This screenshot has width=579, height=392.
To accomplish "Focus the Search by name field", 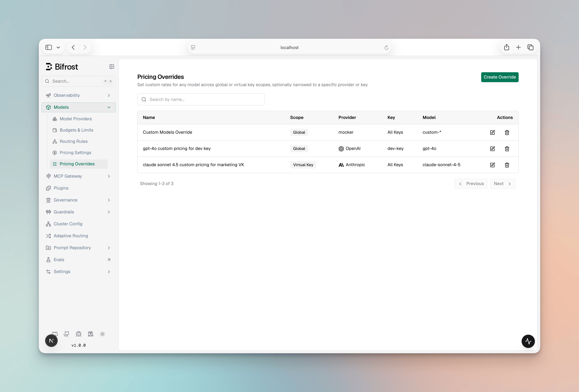I will click(x=201, y=100).
